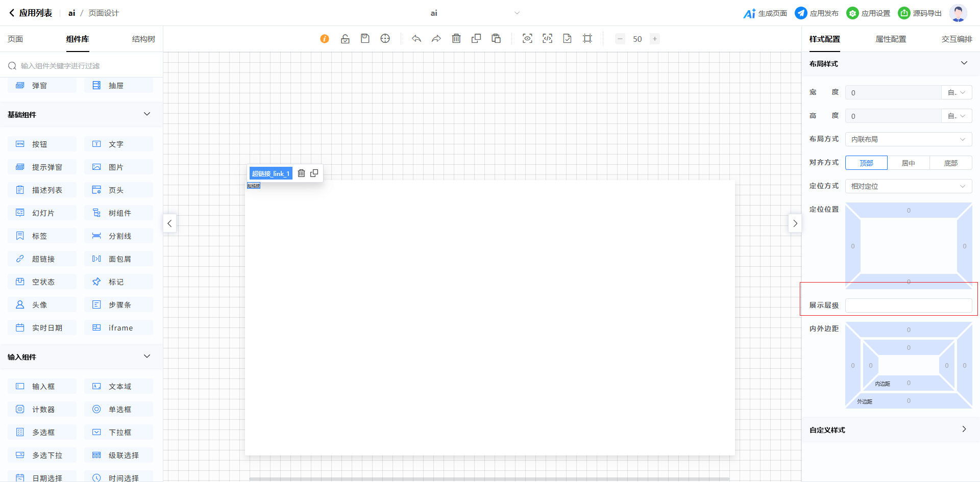The width and height of the screenshot is (980, 482).
Task: Delete the 超链接_link_1 component via its trash icon
Action: tap(302, 173)
